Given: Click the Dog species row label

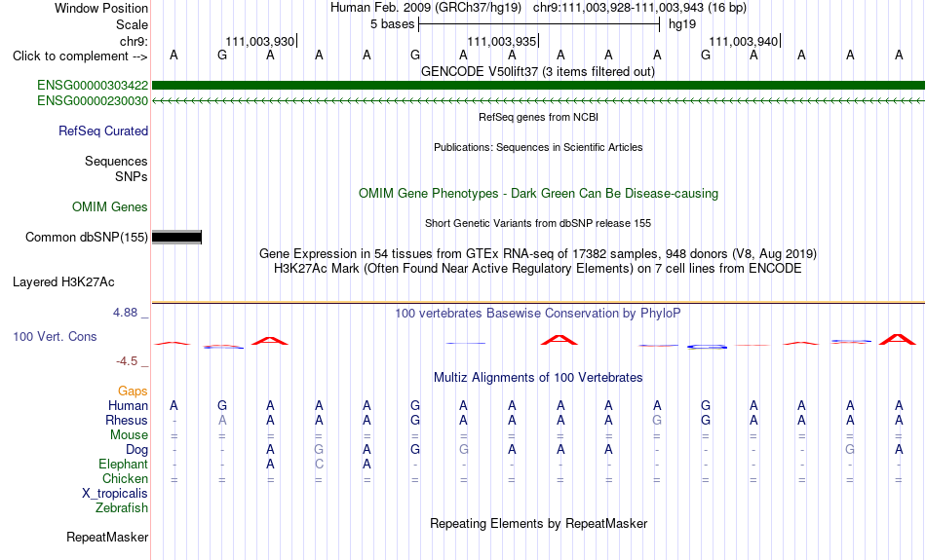Looking at the screenshot, I should tap(136, 450).
